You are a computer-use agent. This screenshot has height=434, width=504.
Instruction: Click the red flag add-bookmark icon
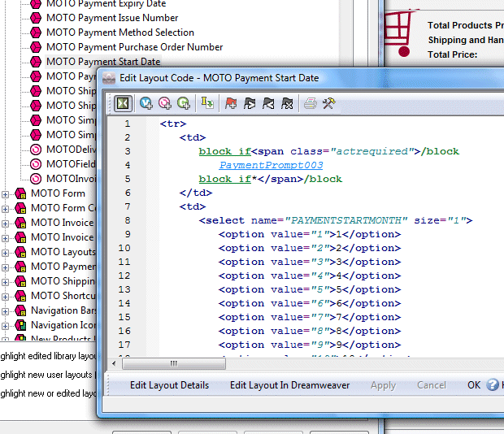(x=232, y=103)
